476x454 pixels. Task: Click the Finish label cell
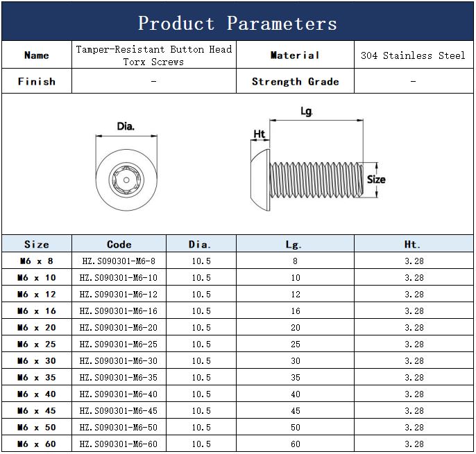37,81
